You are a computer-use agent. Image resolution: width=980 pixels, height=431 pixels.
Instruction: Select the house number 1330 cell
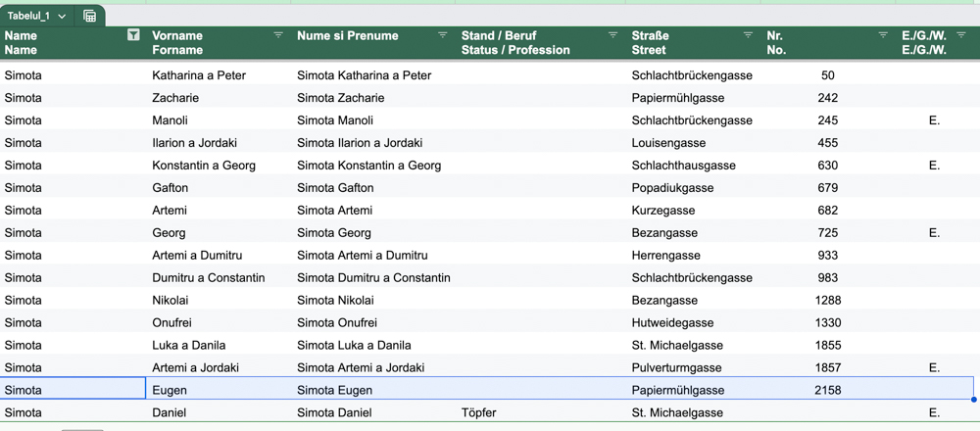pyautogui.click(x=827, y=323)
